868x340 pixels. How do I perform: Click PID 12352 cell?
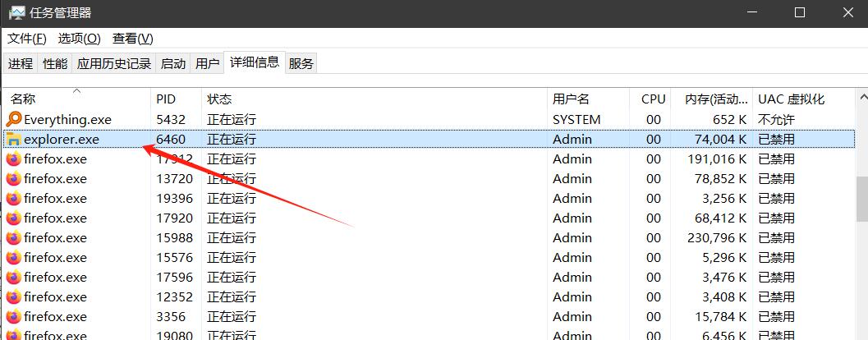(175, 297)
